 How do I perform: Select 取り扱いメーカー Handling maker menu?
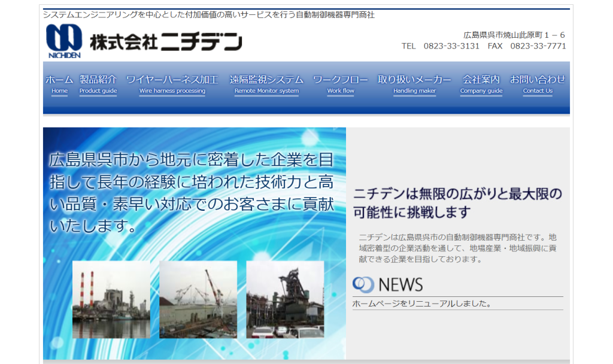click(414, 84)
